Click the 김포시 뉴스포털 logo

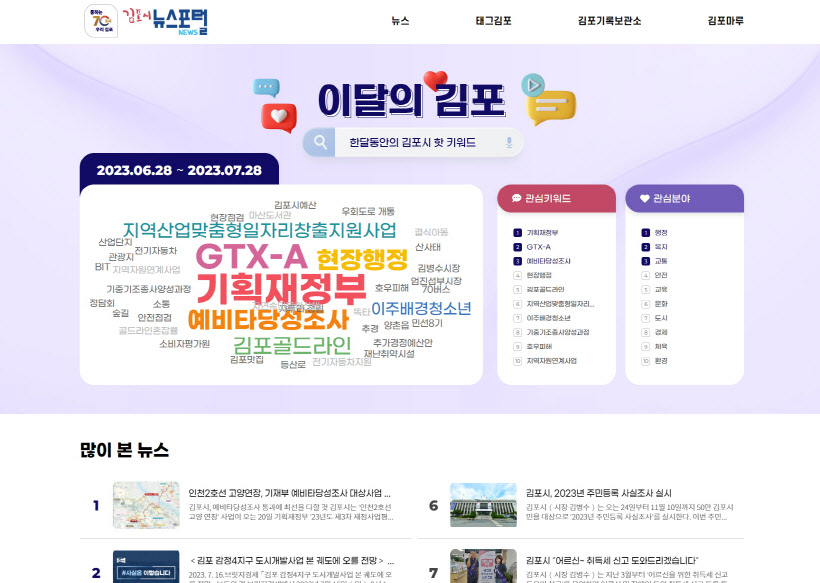(x=165, y=20)
